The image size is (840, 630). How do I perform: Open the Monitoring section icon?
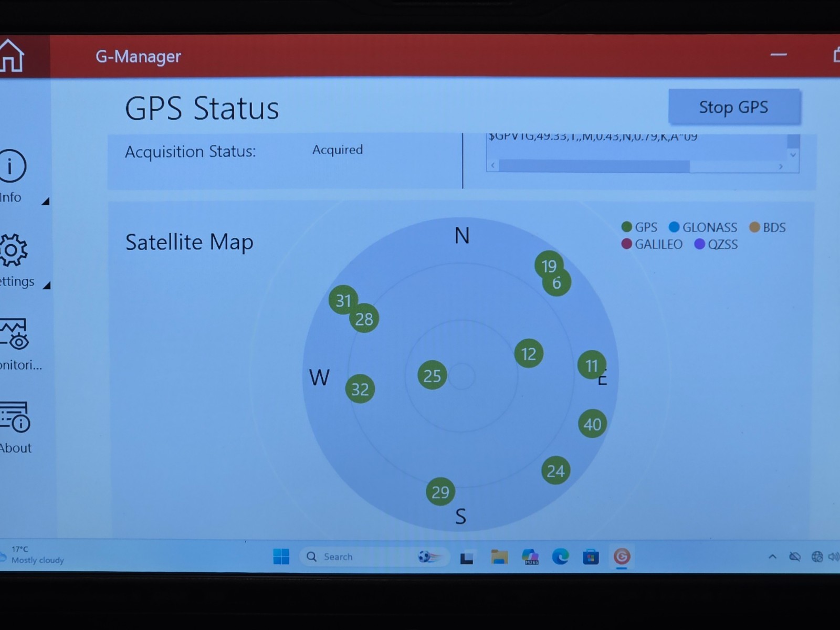[x=14, y=334]
